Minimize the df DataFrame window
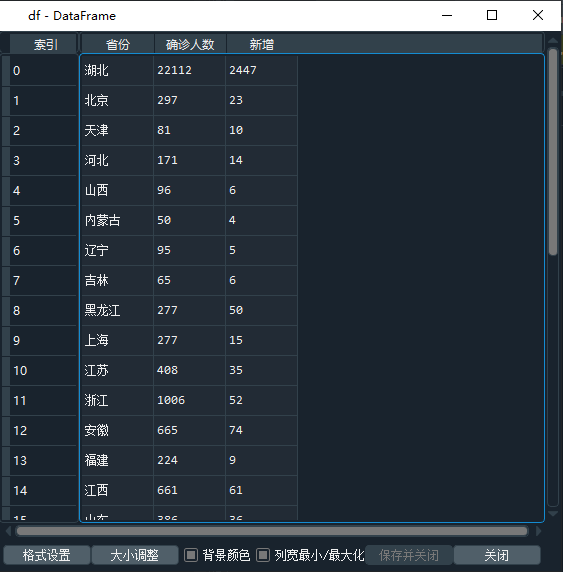The image size is (563, 572). pos(447,15)
